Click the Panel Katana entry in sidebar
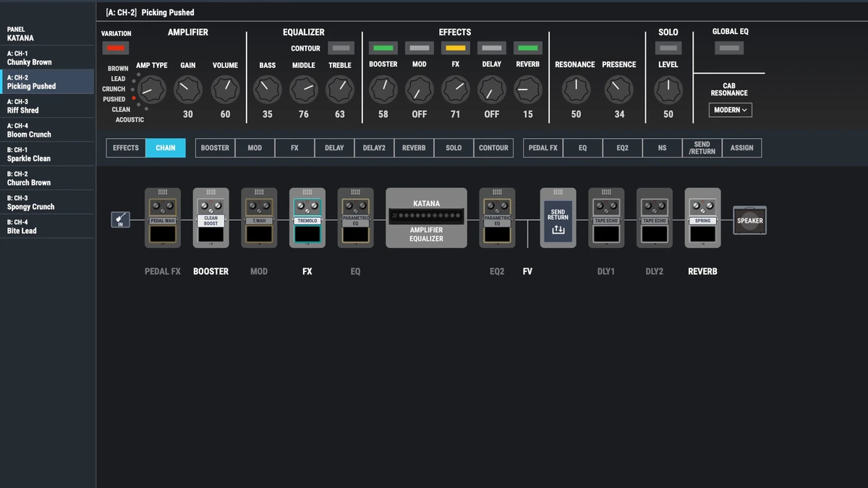 [x=47, y=34]
